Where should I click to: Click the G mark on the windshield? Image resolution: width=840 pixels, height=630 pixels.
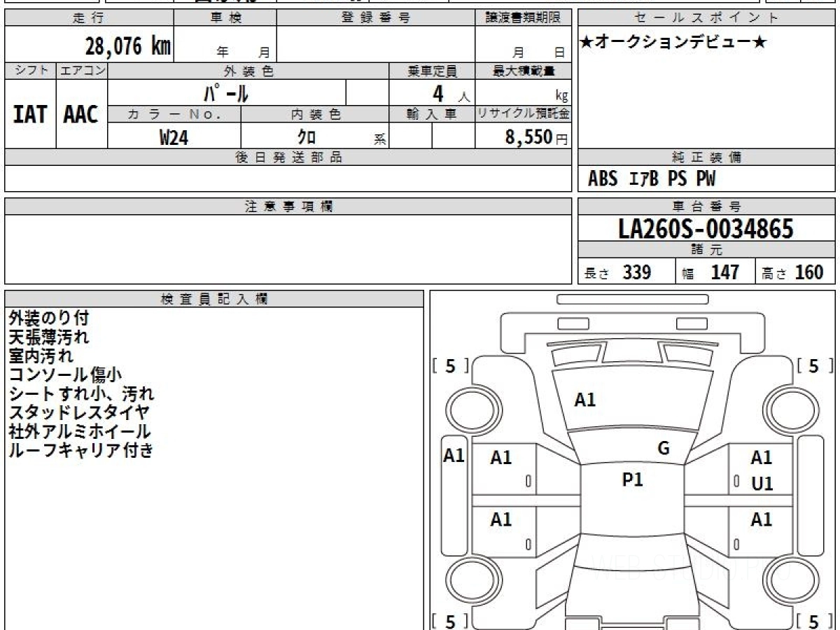(x=664, y=449)
